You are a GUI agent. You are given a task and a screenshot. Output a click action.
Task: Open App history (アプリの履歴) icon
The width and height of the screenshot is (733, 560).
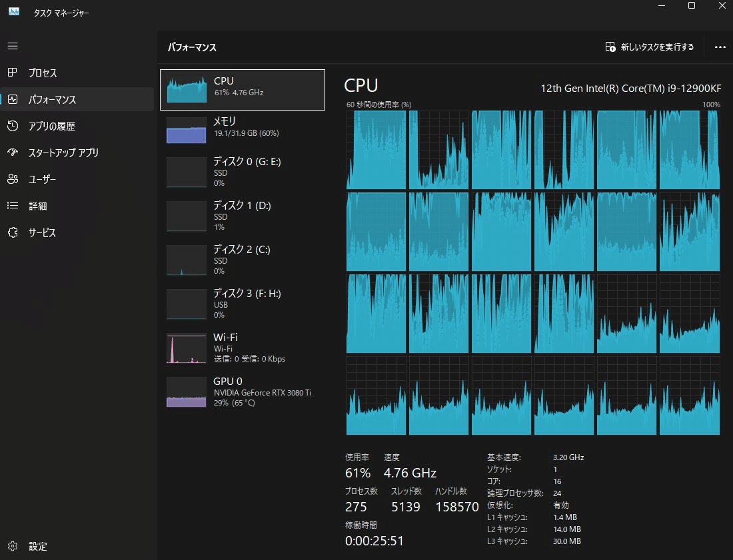point(13,126)
